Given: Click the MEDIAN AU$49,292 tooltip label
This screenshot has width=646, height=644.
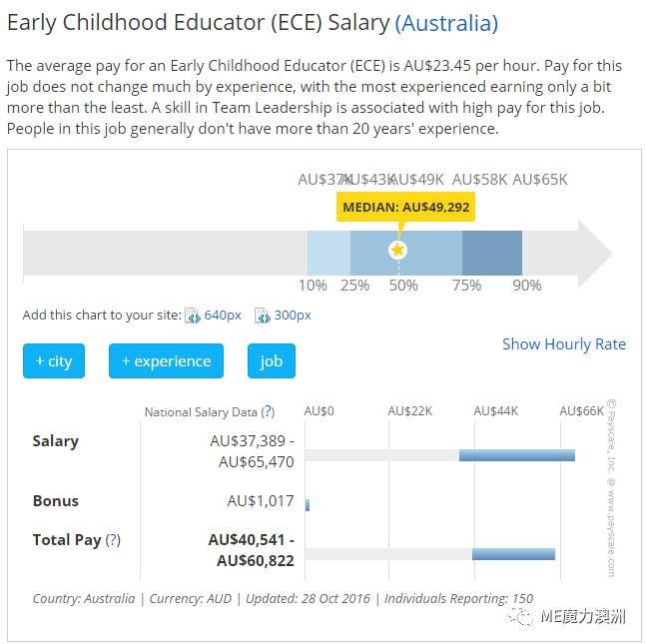Looking at the screenshot, I should tap(405, 207).
